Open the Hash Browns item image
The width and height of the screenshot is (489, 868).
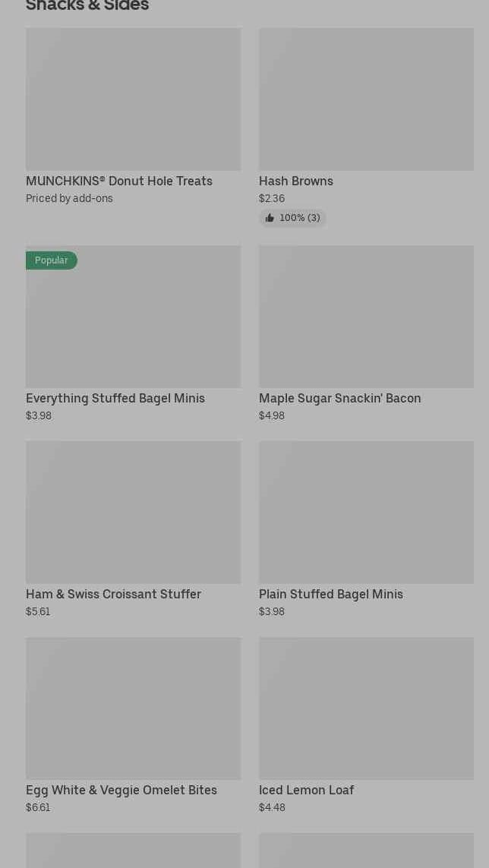click(x=366, y=99)
